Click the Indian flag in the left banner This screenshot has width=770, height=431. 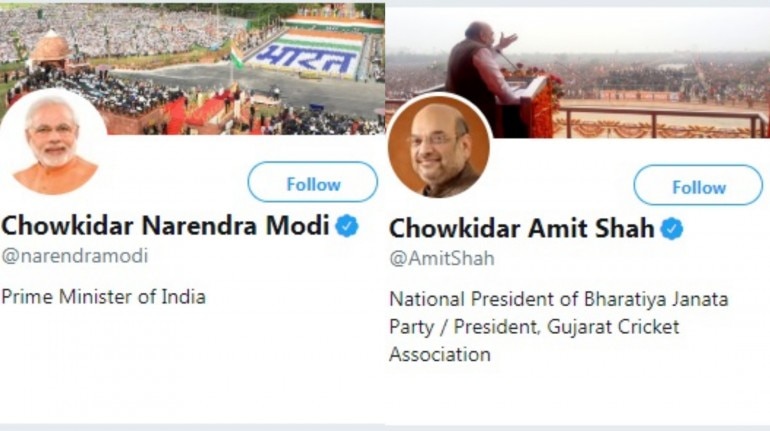coord(237,57)
